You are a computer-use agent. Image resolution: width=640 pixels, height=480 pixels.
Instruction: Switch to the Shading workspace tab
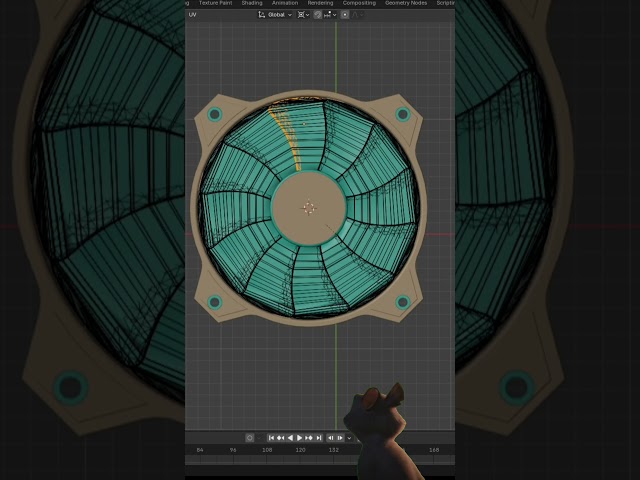coord(252,3)
